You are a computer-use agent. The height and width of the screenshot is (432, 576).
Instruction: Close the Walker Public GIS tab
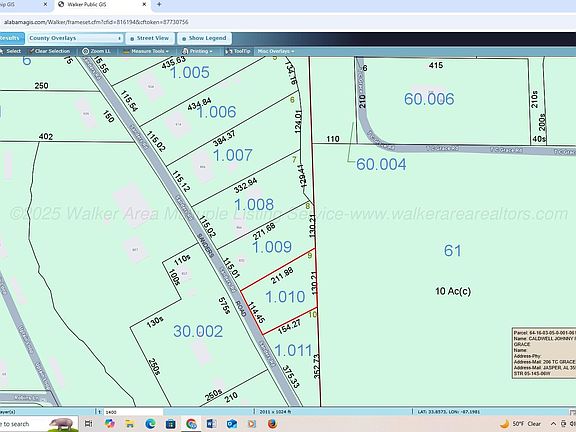tap(144, 4)
